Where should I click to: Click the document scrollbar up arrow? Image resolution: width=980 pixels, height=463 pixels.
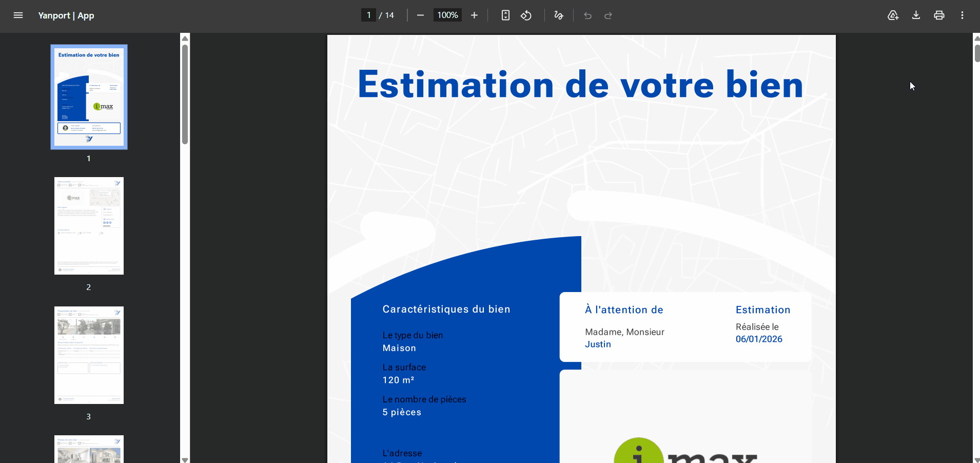[976, 38]
